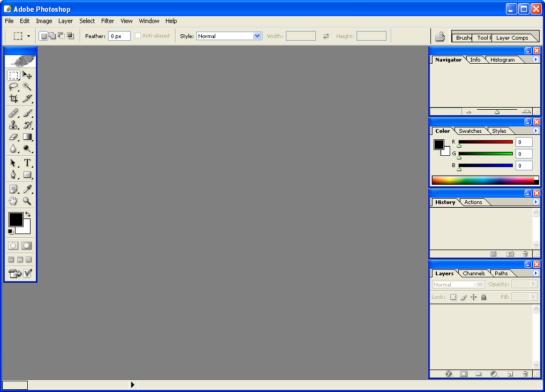This screenshot has height=392, width=545.
Task: Select the Gradient tool
Action: click(x=27, y=137)
